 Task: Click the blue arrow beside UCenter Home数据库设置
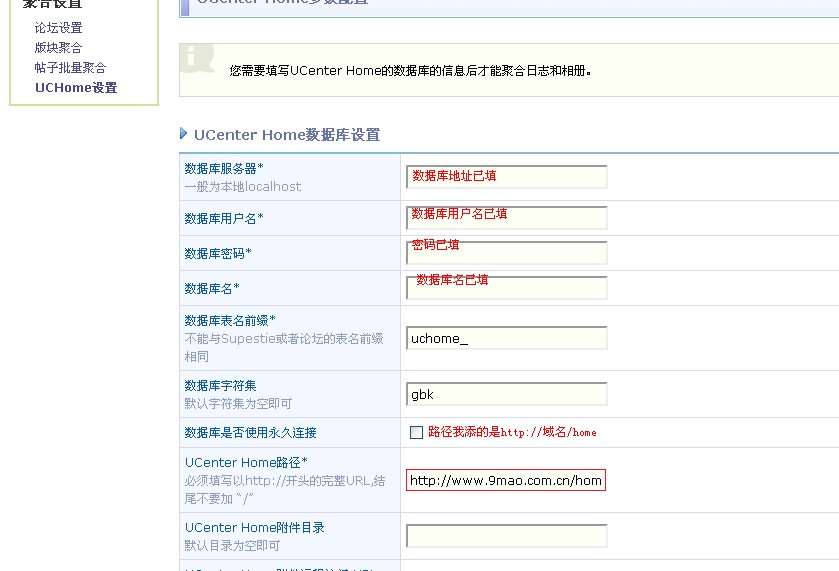point(184,134)
